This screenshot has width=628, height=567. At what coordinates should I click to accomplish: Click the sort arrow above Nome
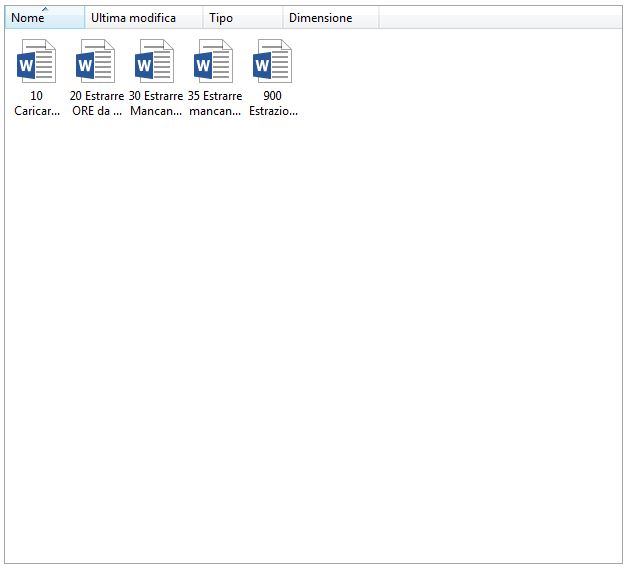[x=44, y=9]
